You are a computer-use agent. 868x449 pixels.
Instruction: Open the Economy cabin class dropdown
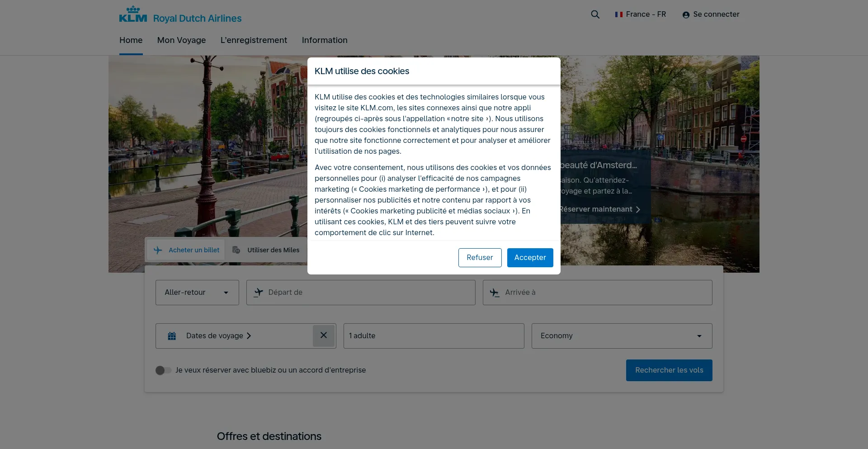point(622,336)
